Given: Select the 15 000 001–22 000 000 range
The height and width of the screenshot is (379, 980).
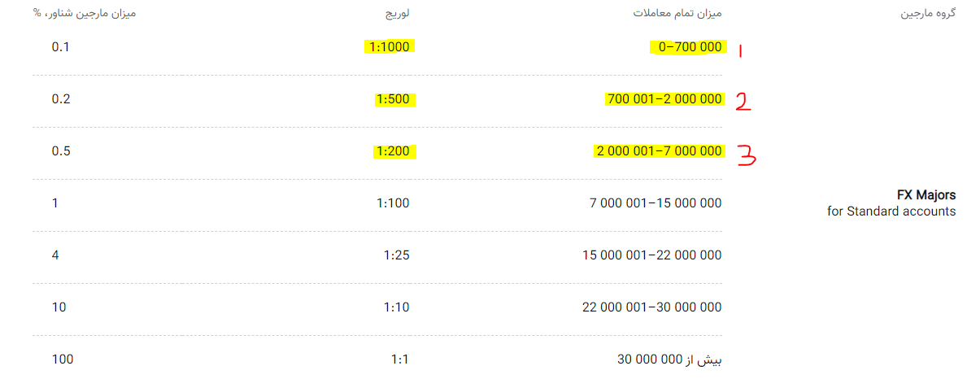Looking at the screenshot, I should click(x=652, y=255).
